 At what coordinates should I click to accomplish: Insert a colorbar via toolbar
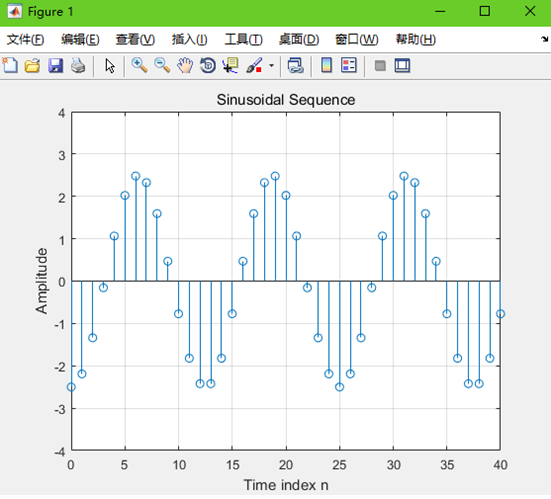click(x=326, y=66)
